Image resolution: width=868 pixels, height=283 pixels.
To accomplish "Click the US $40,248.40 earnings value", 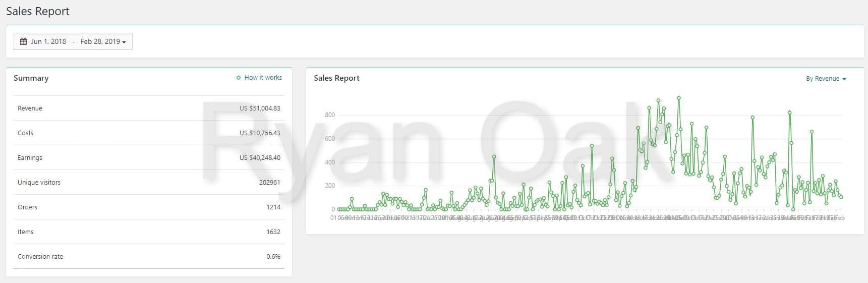I will pos(260,157).
